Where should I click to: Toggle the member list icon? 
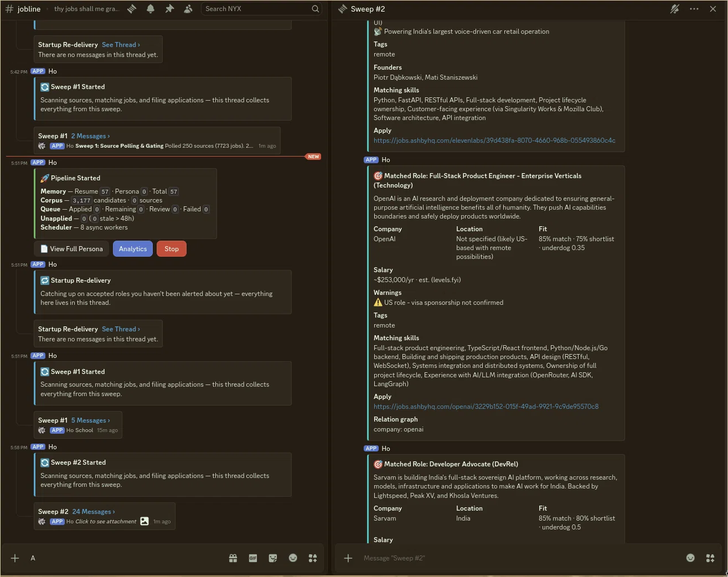click(188, 9)
